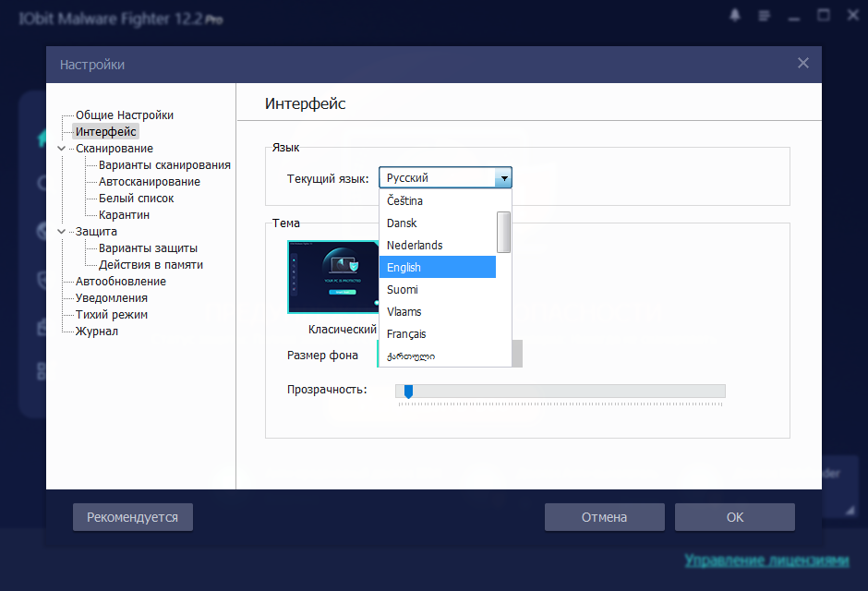The width and height of the screenshot is (868, 591).
Task: Choose the Georgian language entry
Action: click(x=438, y=356)
